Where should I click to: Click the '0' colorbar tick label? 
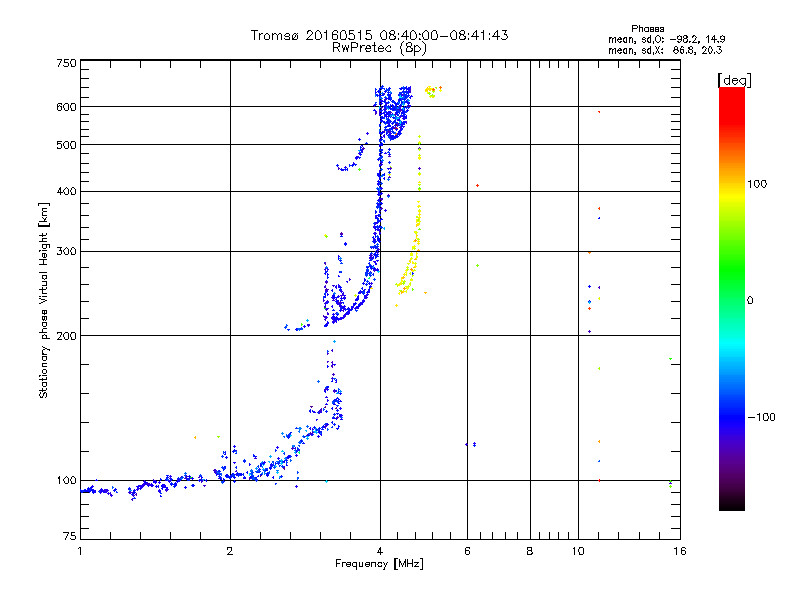[750, 301]
